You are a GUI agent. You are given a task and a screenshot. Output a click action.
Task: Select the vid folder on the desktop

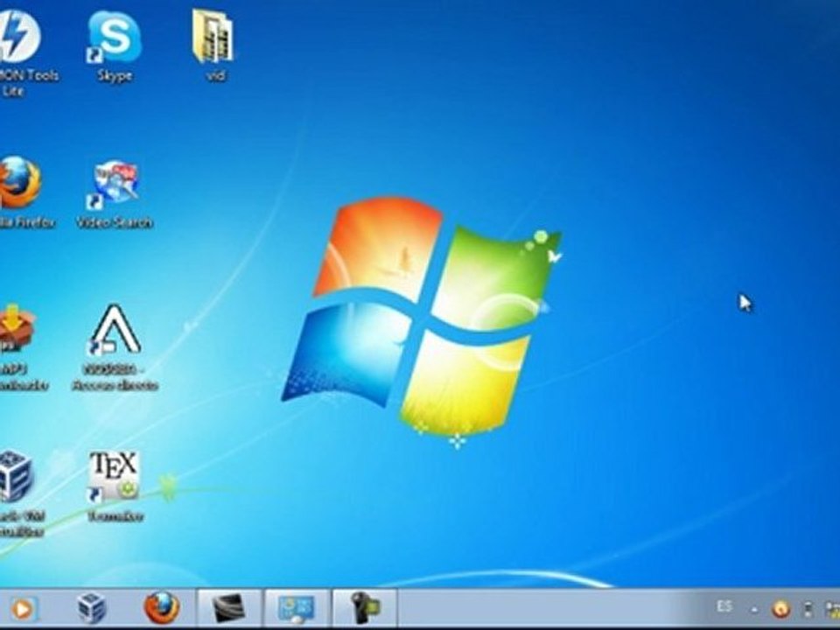pos(213,37)
